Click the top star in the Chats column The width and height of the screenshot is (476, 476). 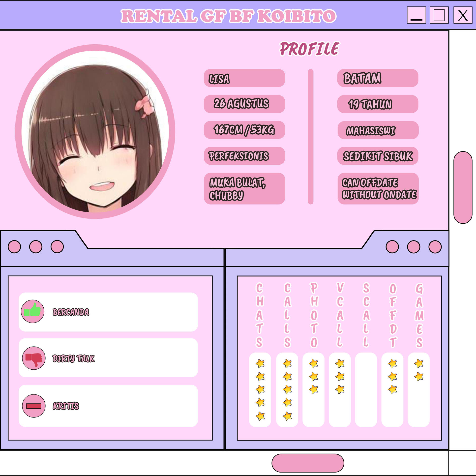260,364
